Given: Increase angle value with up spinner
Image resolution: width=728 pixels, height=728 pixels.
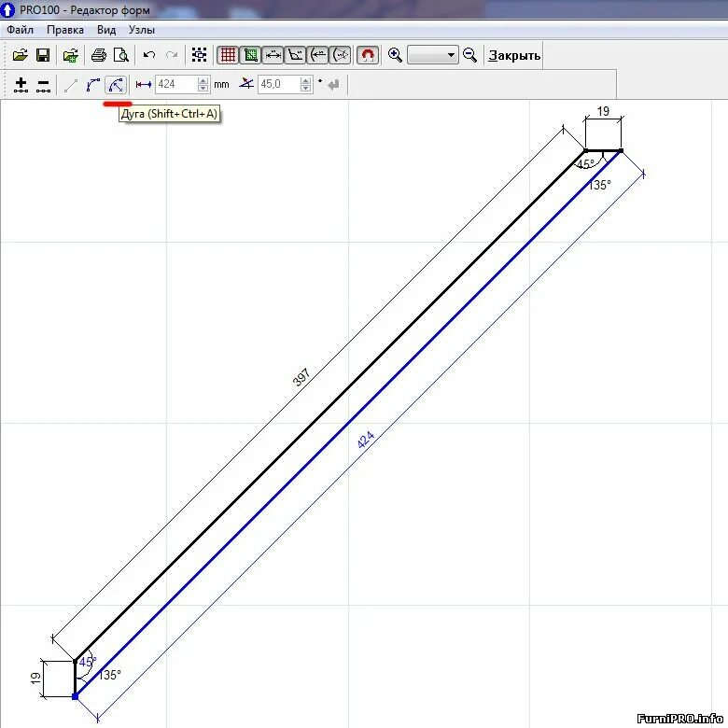Looking at the screenshot, I should point(305,81).
